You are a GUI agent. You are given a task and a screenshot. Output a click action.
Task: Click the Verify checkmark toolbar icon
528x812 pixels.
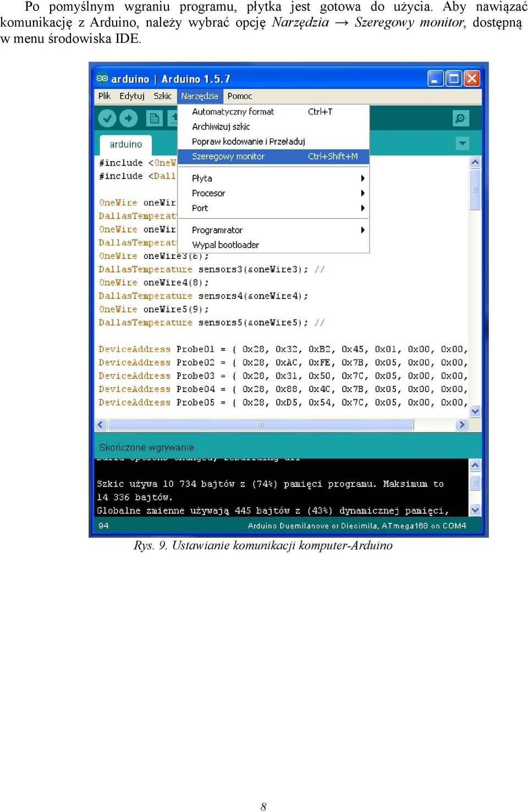pyautogui.click(x=107, y=118)
